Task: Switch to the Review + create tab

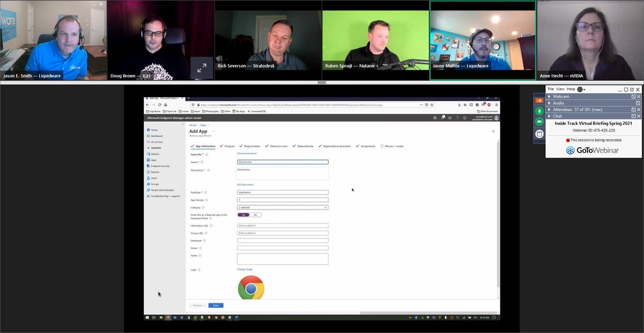Action: point(392,146)
